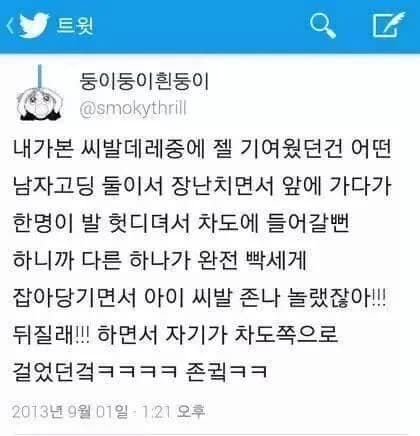Select tweet line starting 남자고딩
Viewport: 420px width, 436px height.
tap(202, 186)
